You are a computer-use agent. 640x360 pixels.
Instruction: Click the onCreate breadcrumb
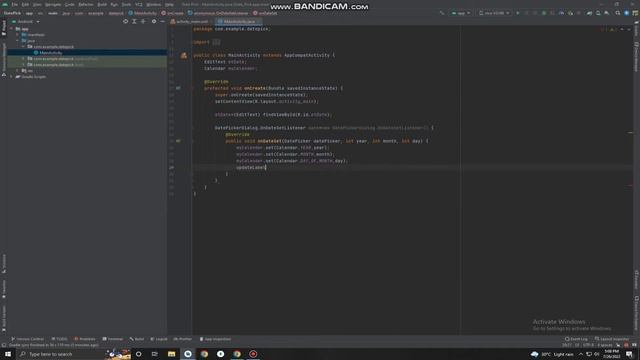(x=172, y=13)
